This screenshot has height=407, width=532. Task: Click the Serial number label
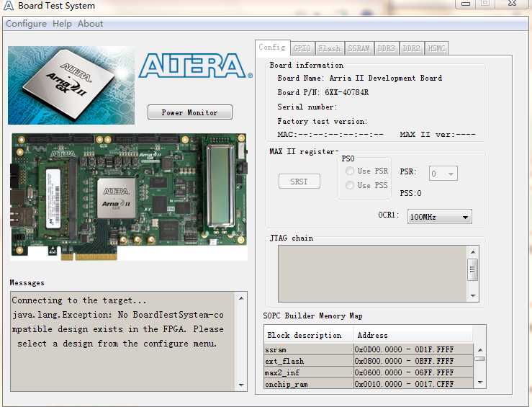point(307,107)
